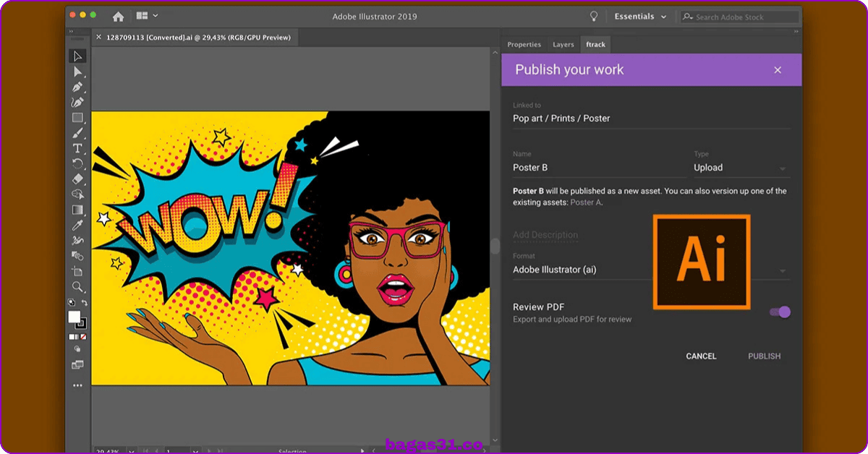Click the None color mode button
The width and height of the screenshot is (868, 454).
(x=84, y=337)
